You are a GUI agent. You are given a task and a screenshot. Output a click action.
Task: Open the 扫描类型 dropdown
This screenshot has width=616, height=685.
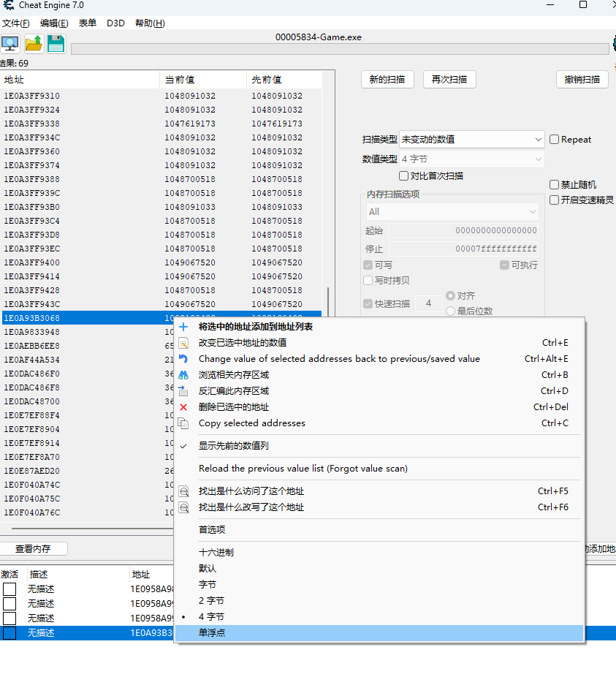[471, 140]
